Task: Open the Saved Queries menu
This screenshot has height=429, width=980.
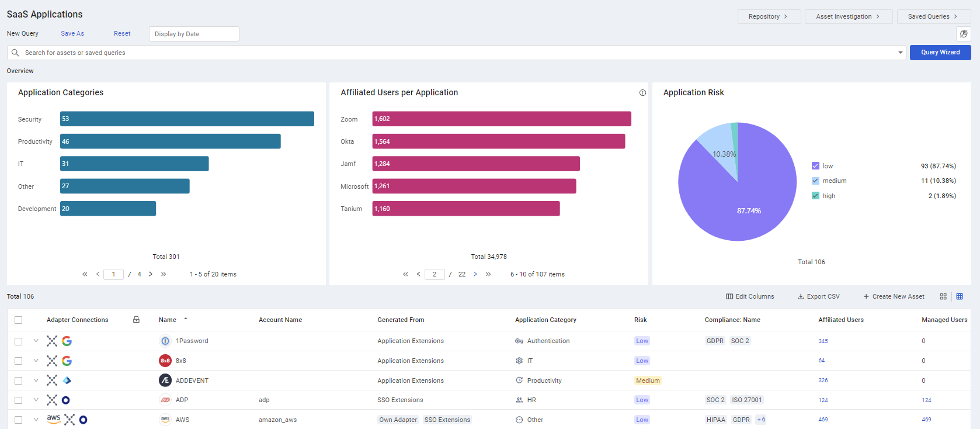Action: click(934, 16)
